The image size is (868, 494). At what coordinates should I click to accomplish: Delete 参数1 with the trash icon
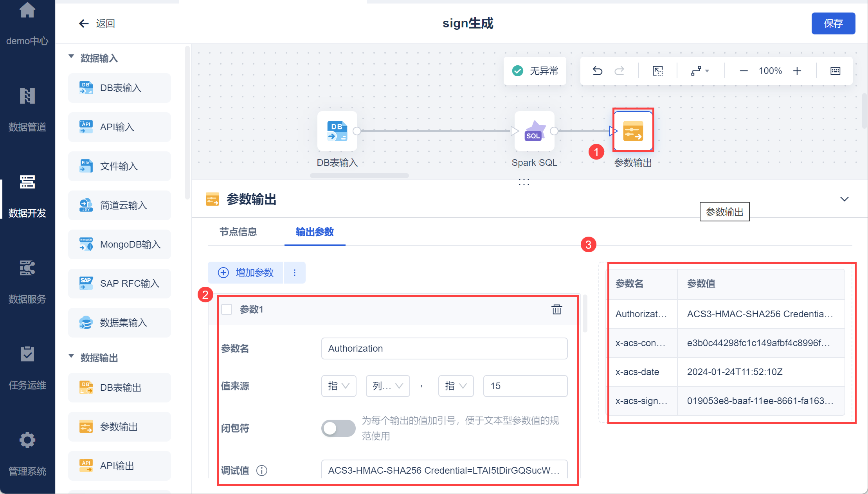pos(556,309)
